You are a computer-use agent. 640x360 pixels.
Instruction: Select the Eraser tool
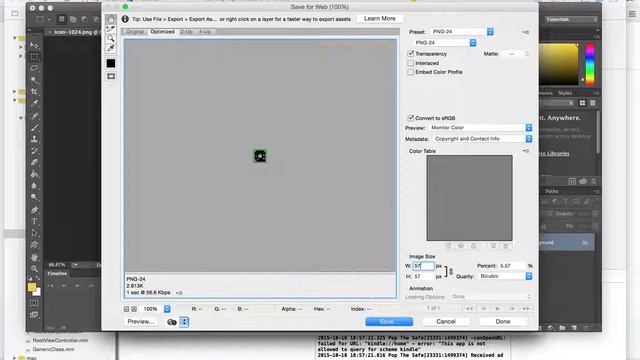pos(34,162)
